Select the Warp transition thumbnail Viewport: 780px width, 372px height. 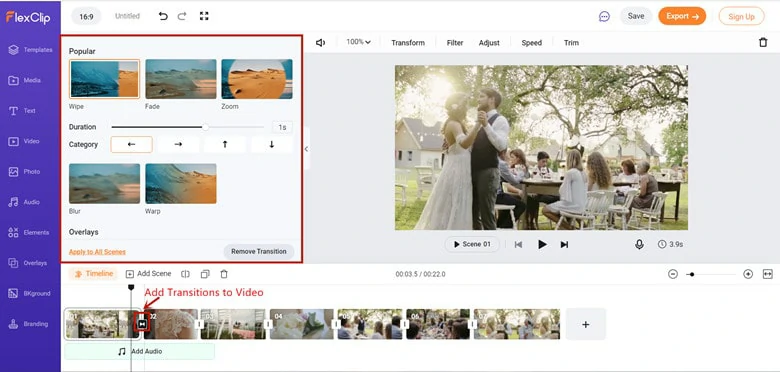(x=181, y=184)
